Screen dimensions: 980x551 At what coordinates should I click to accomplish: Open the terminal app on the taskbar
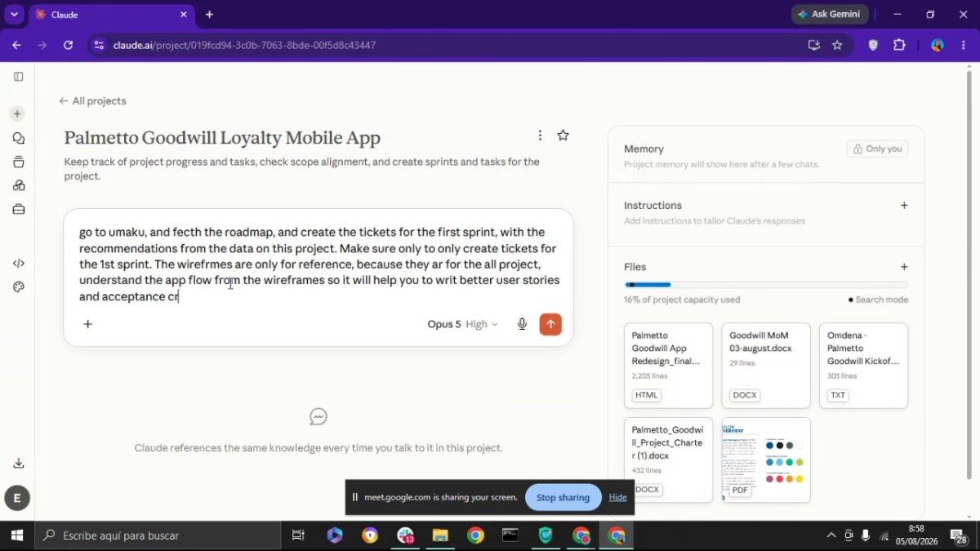point(510,535)
